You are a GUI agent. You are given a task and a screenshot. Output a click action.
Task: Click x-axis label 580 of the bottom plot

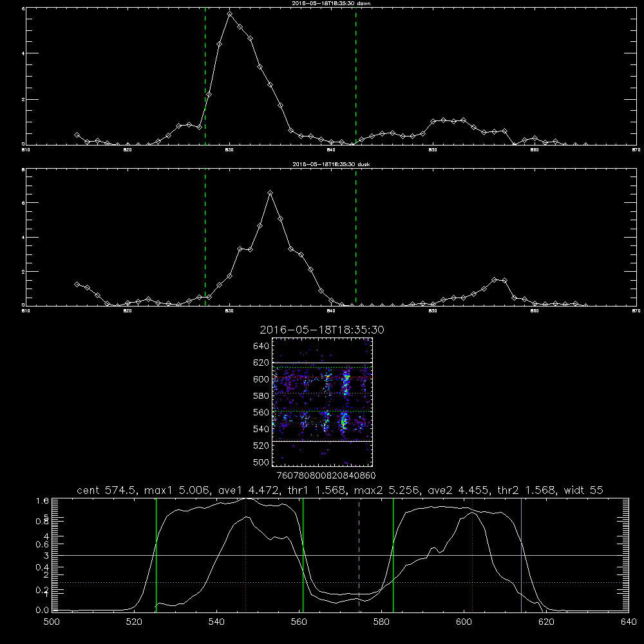[x=381, y=622]
